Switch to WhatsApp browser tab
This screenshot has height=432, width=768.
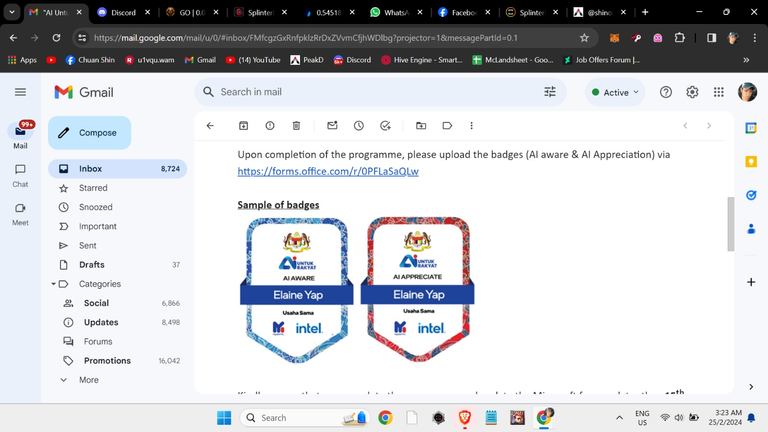click(395, 12)
